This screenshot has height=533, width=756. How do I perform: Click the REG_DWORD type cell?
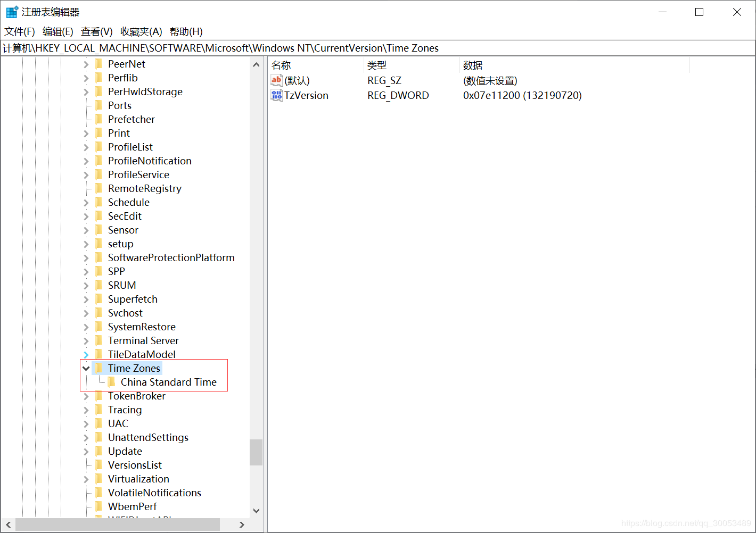click(398, 95)
